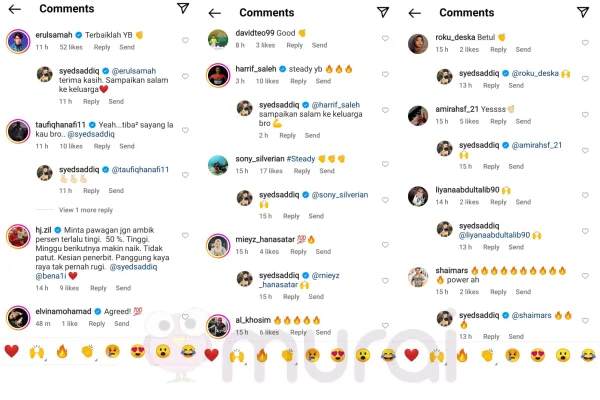This screenshot has height=400, width=600.
Task: Open @taufiqhanafi11 mention link
Action: click(140, 170)
